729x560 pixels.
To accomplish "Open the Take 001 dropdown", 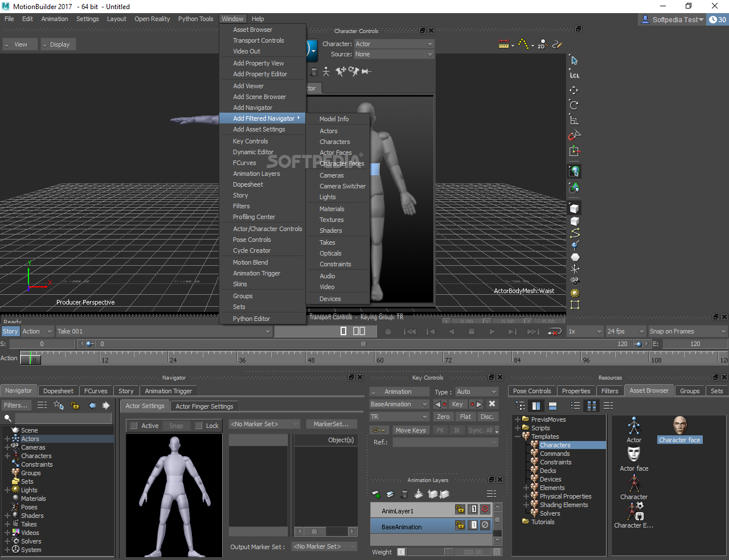I will coord(164,331).
